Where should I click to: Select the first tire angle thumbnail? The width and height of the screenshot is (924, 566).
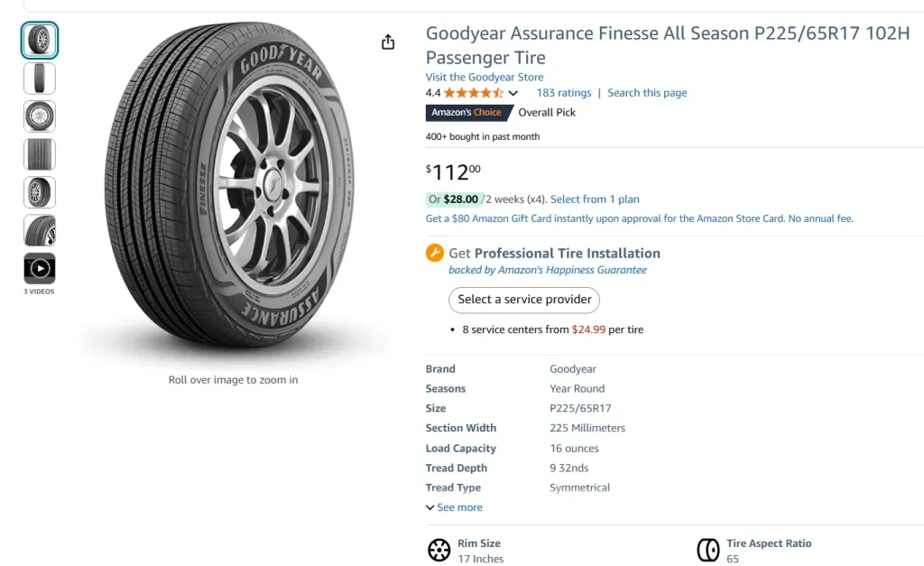coord(40,41)
